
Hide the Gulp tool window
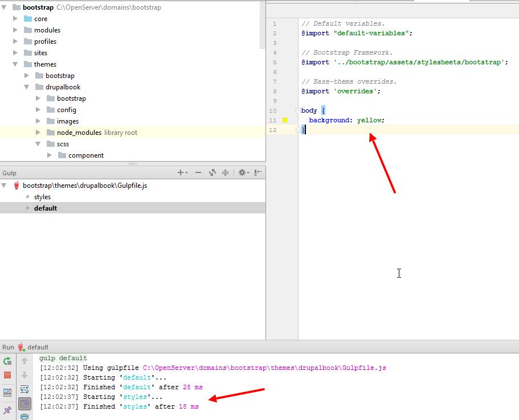[x=258, y=172]
